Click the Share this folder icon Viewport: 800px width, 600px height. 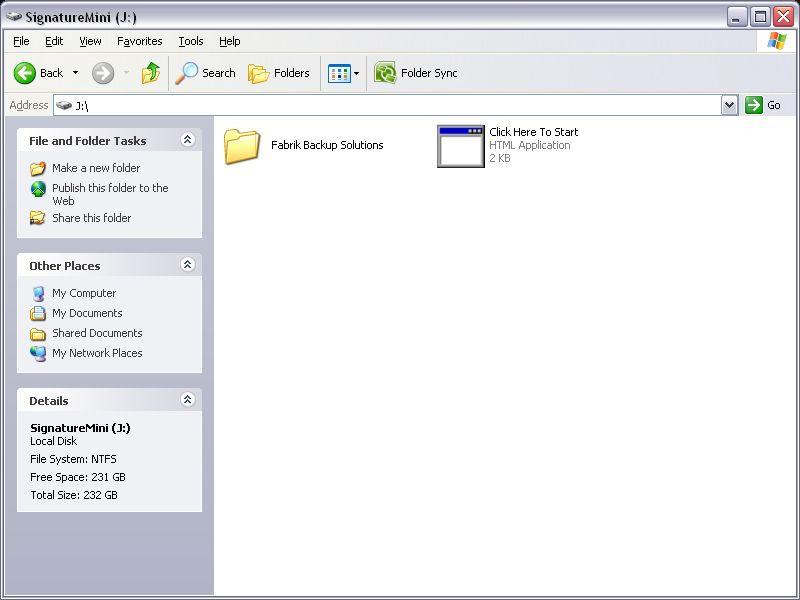(38, 218)
